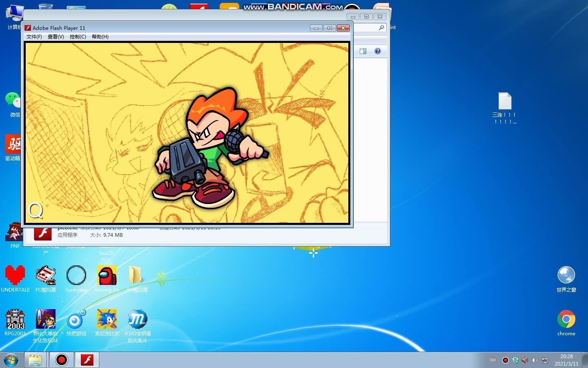
Task: Open the network connection tray icon
Action: pyautogui.click(x=544, y=360)
